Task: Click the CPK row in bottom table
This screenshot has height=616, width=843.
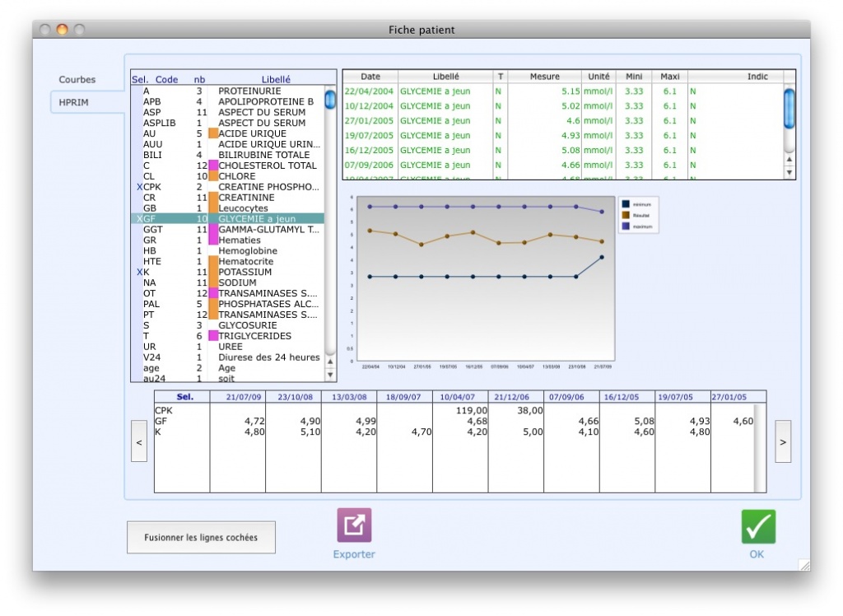Action: pos(454,410)
